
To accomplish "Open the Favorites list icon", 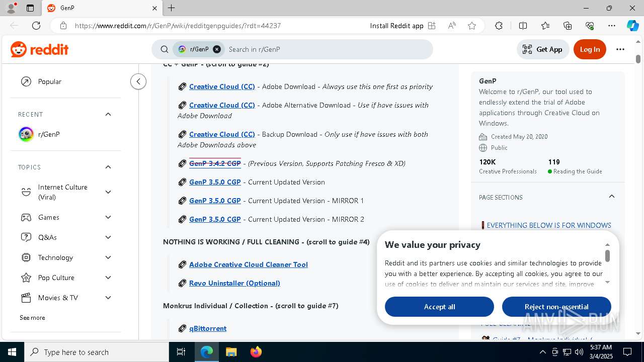I will 545,26.
